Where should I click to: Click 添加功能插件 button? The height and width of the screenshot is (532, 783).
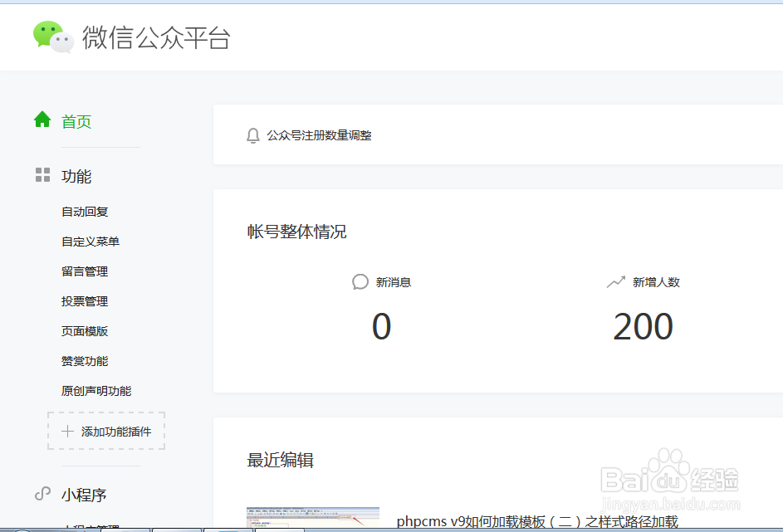[x=106, y=432]
